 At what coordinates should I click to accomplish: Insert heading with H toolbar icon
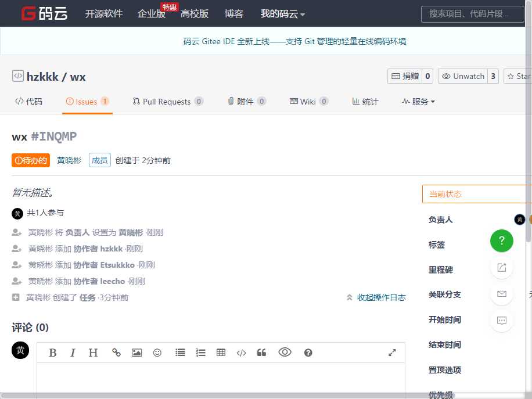pos(93,353)
